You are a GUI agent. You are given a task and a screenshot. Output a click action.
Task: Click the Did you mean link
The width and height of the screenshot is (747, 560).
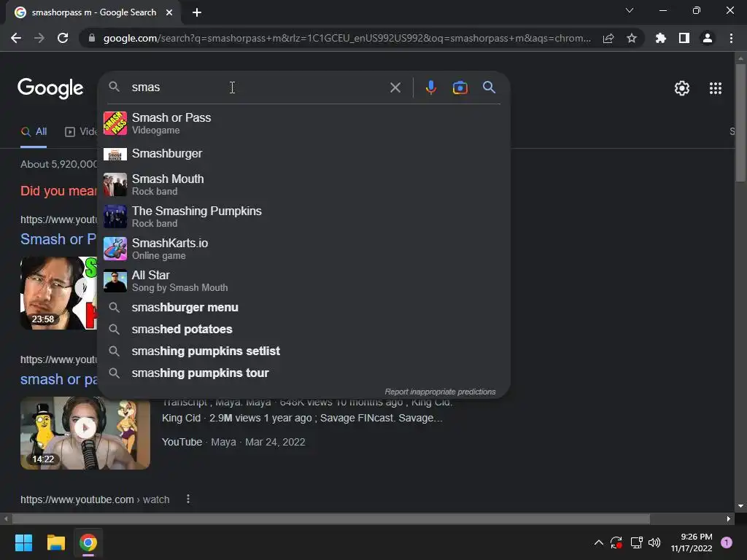[58, 191]
